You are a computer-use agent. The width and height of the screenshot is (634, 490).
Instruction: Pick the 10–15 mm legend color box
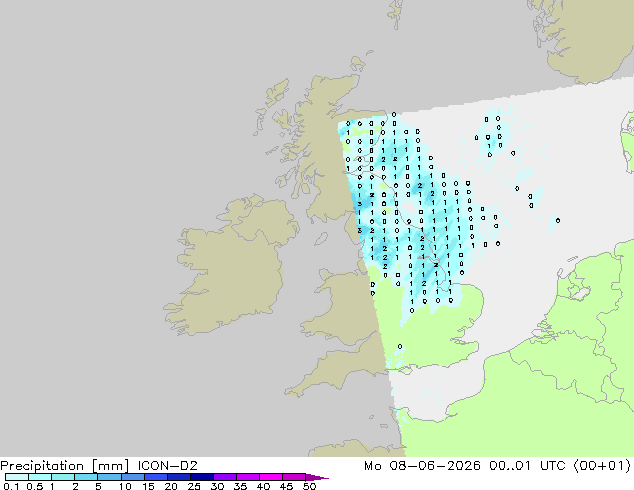tap(132, 477)
